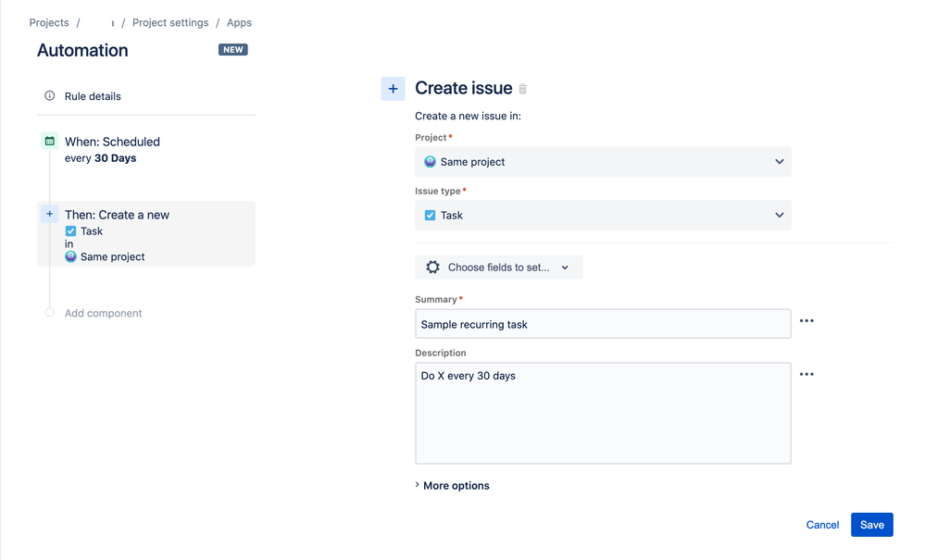Screen dimensions: 925x560
Task: Click the gear icon on Choose fields to set
Action: pyautogui.click(x=432, y=267)
